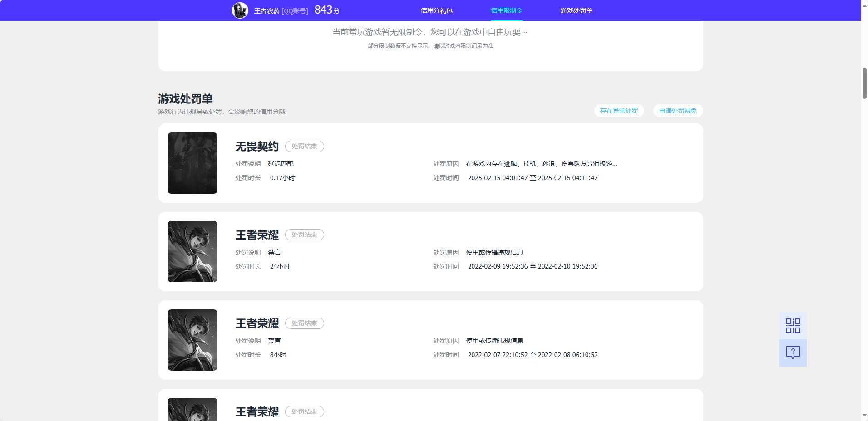This screenshot has height=421, width=868.
Task: Click 王者农药 [QQ账号] username
Action: click(x=281, y=11)
